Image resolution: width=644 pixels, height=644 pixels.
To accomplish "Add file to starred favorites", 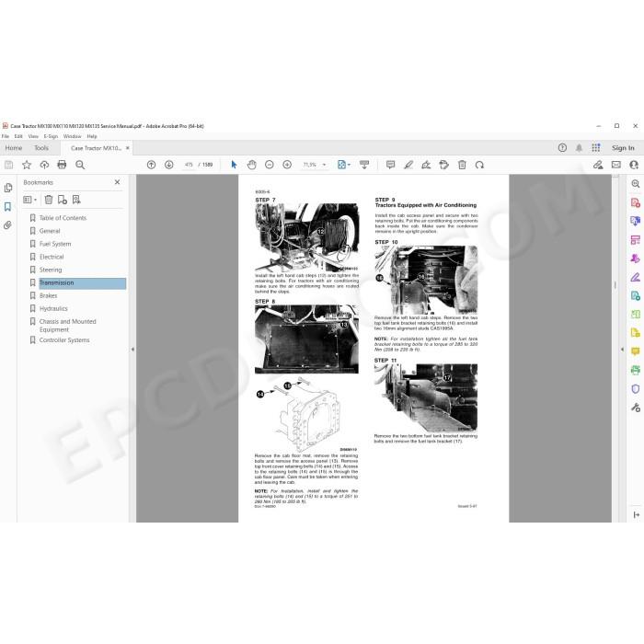I will (27, 165).
